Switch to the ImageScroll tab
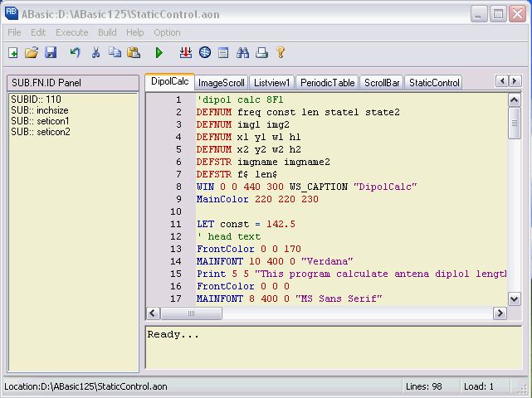This screenshot has height=398, width=532. pyautogui.click(x=221, y=83)
